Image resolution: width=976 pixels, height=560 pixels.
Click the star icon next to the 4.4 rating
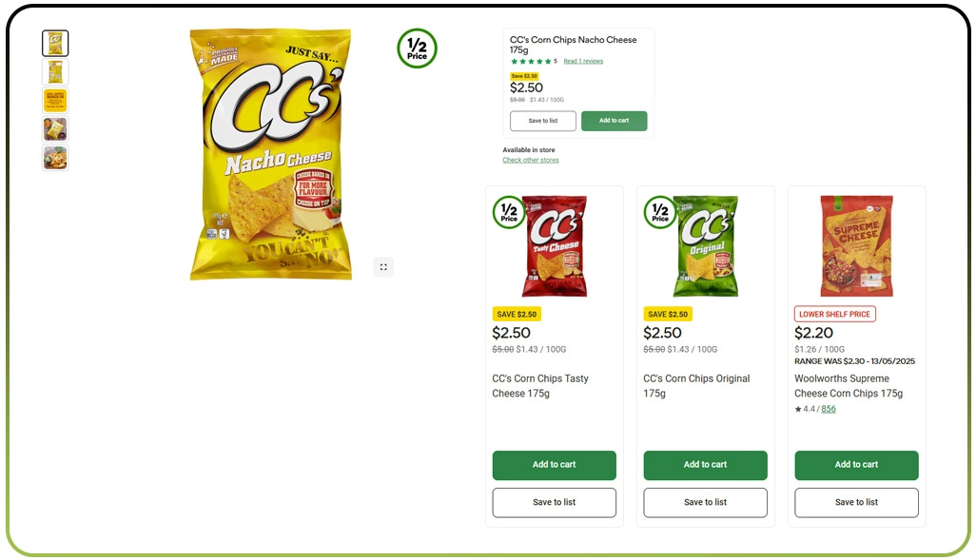(797, 408)
